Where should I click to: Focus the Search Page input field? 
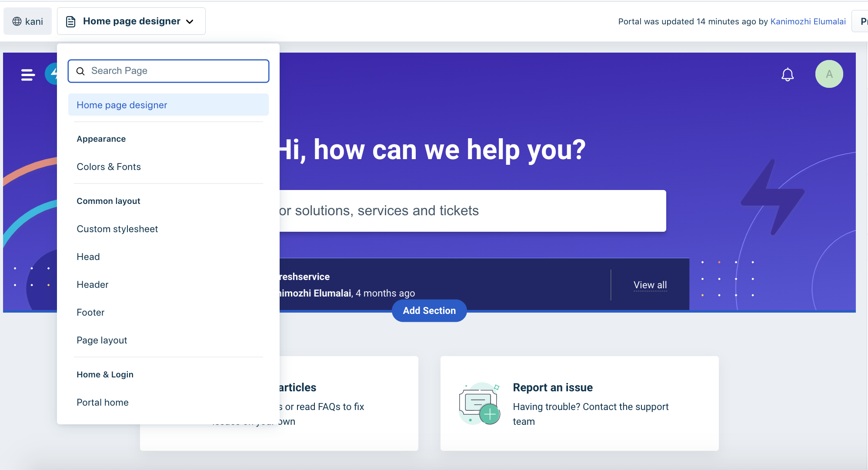(174, 71)
